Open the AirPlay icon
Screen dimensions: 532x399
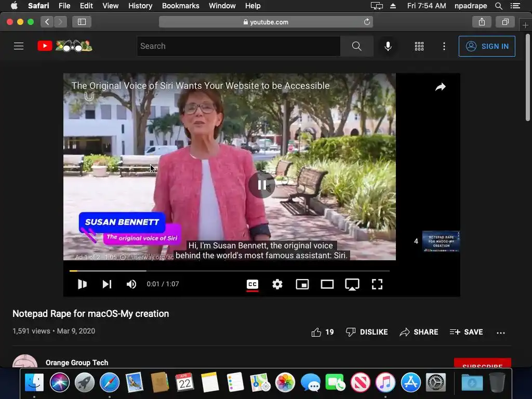(352, 284)
